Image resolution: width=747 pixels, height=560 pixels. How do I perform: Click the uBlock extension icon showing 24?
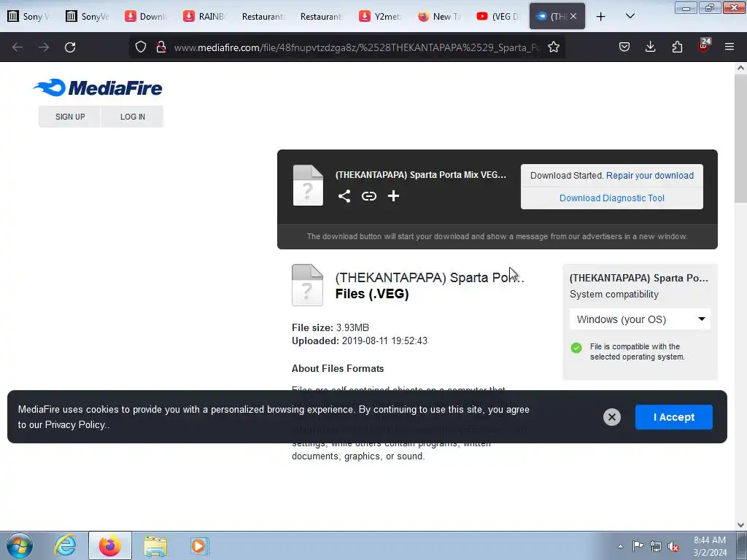click(704, 46)
